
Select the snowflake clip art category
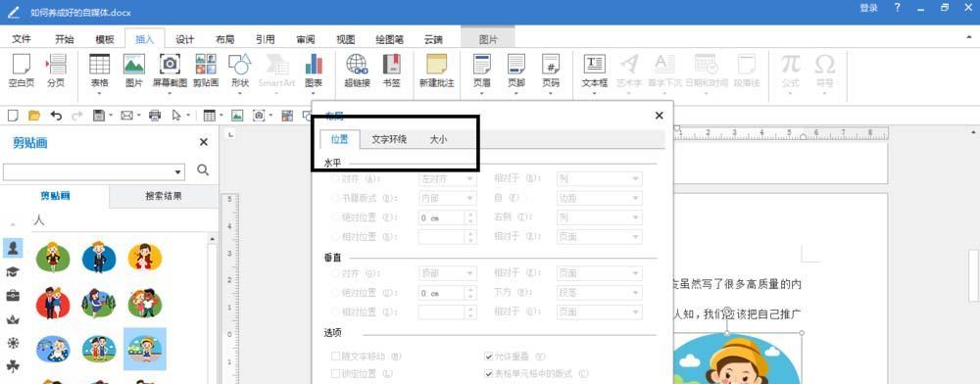pyautogui.click(x=13, y=343)
